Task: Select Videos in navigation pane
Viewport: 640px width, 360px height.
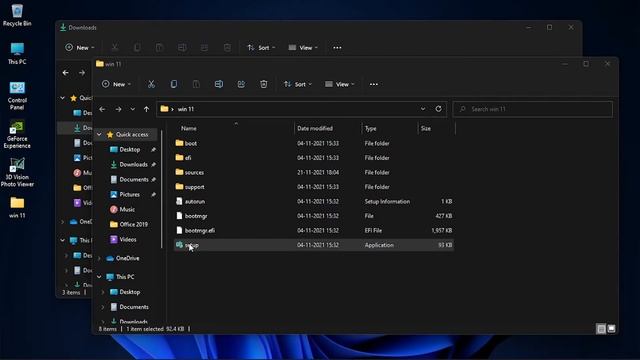Action: pyautogui.click(x=128, y=240)
